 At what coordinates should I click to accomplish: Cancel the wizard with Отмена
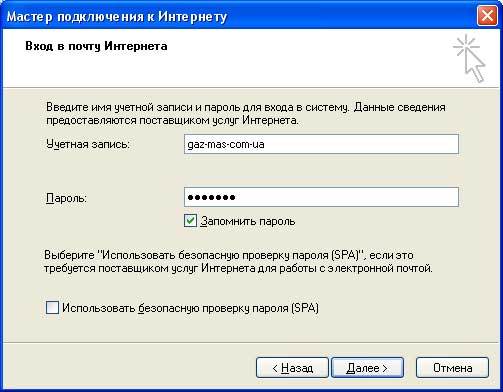[x=452, y=368]
